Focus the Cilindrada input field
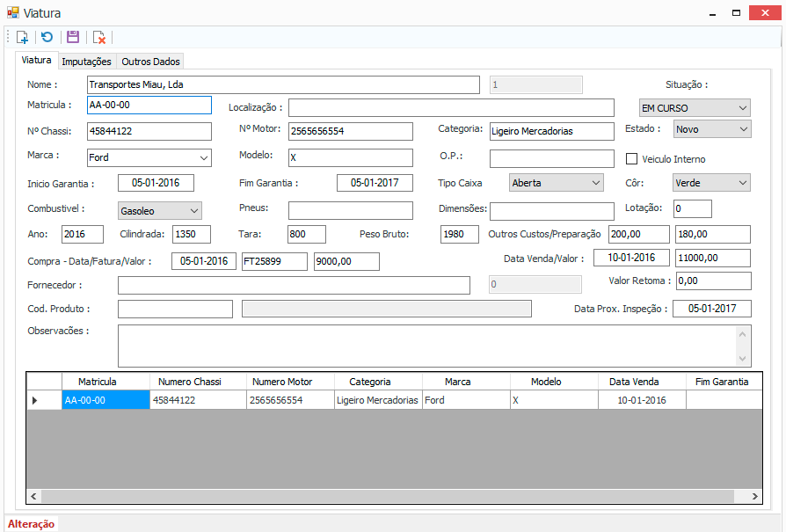The width and height of the screenshot is (786, 532). click(192, 234)
